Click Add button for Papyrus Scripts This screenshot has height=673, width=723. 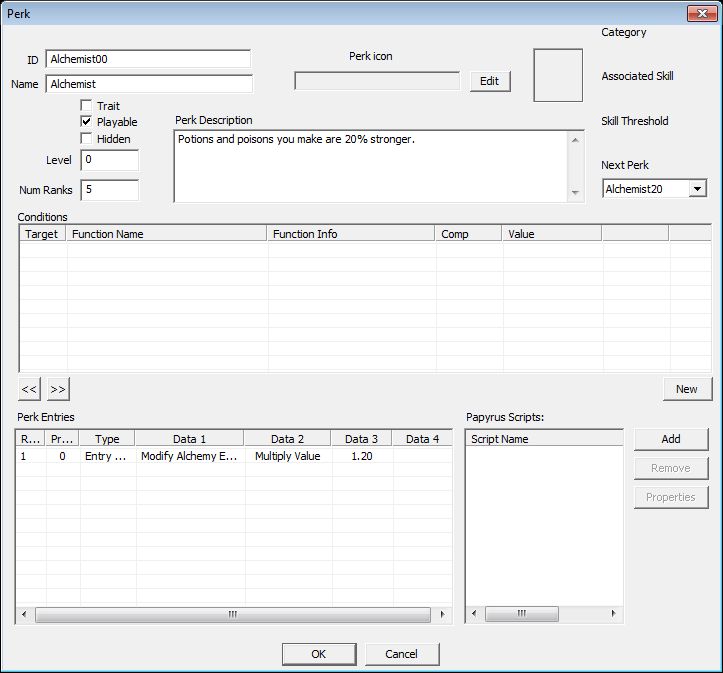click(x=671, y=439)
